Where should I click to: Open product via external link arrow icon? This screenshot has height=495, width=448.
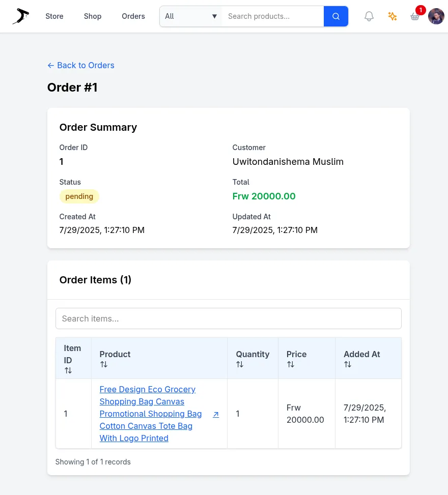click(x=216, y=414)
